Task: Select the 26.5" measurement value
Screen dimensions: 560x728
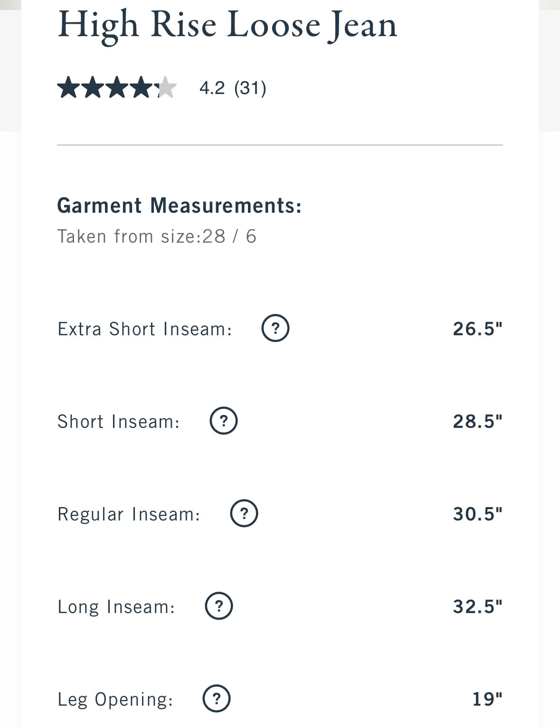Action: coord(478,329)
